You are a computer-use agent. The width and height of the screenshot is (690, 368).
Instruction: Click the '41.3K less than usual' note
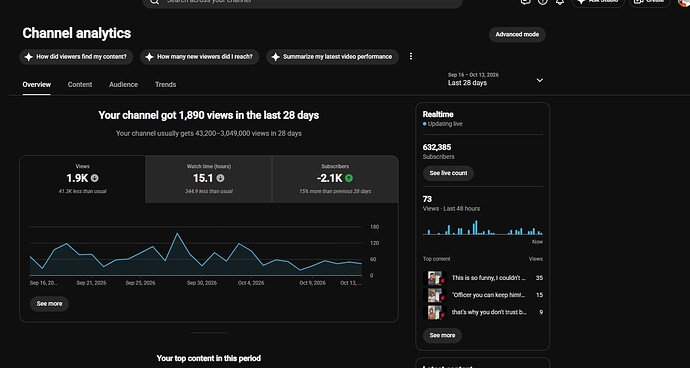click(82, 191)
